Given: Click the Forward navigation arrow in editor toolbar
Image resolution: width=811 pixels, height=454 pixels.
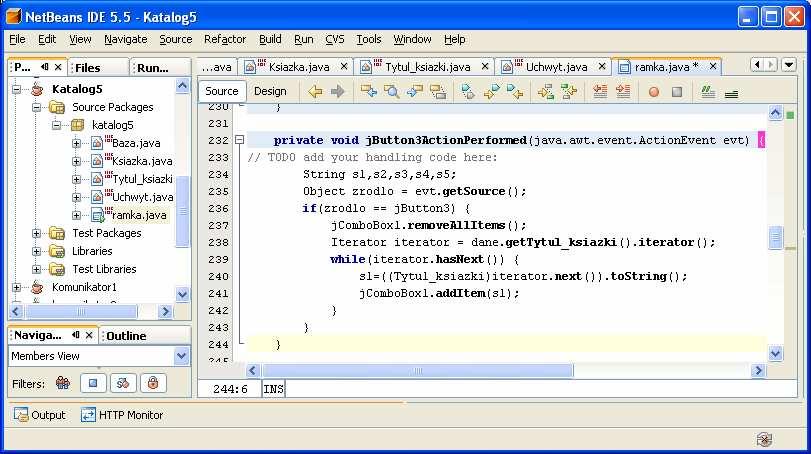Looking at the screenshot, I should (x=338, y=92).
